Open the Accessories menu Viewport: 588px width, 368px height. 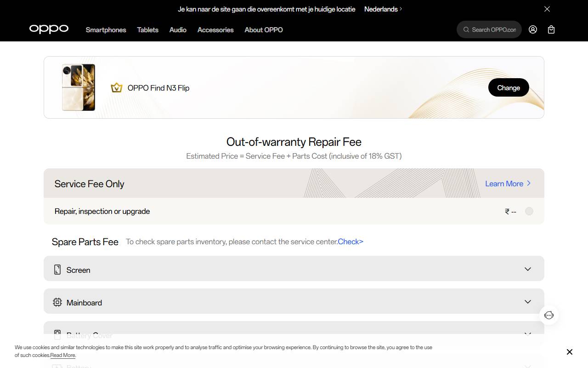(215, 30)
